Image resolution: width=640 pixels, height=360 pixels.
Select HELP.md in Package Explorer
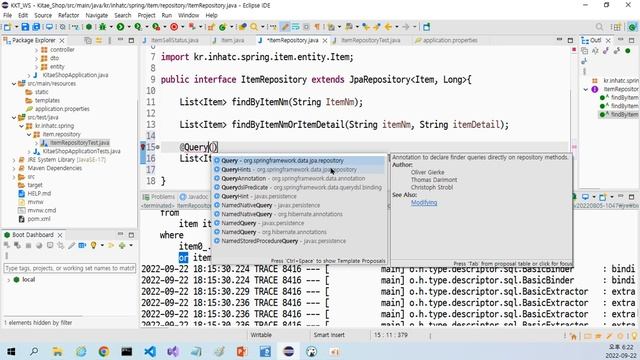[x=39, y=193]
